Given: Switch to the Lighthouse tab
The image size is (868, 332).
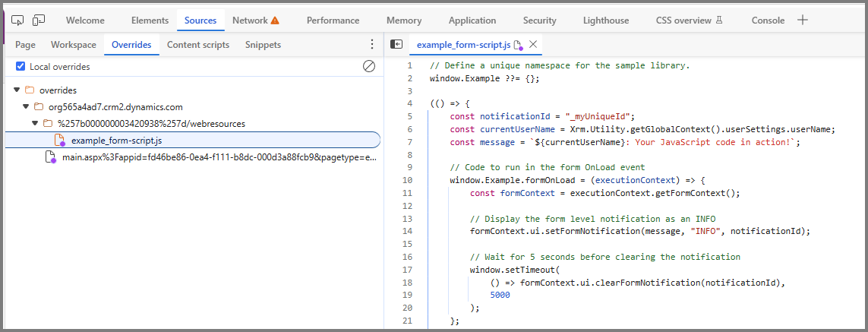Looking at the screenshot, I should click(606, 21).
